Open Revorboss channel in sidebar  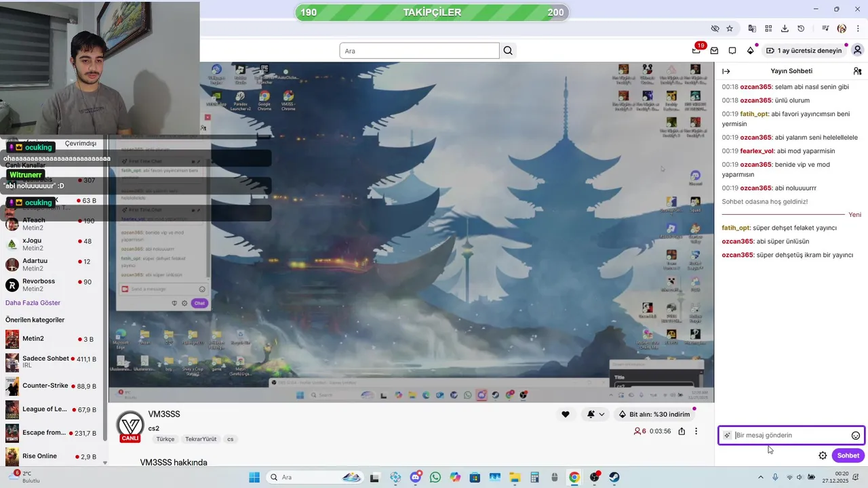point(52,285)
